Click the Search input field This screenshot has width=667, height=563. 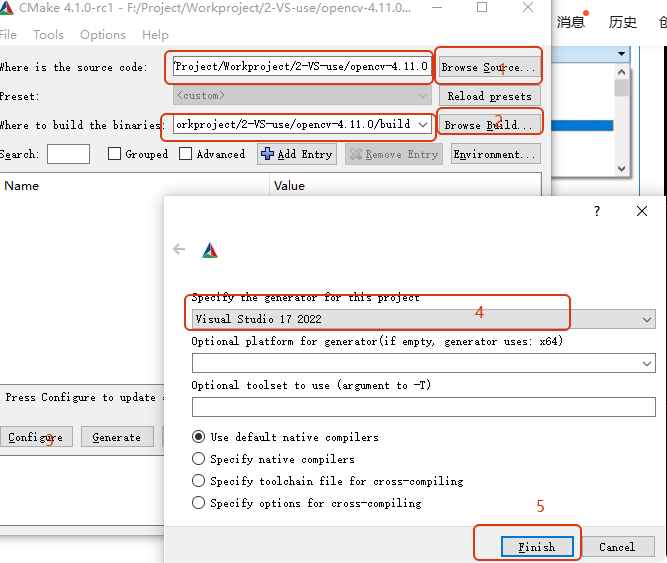68,154
